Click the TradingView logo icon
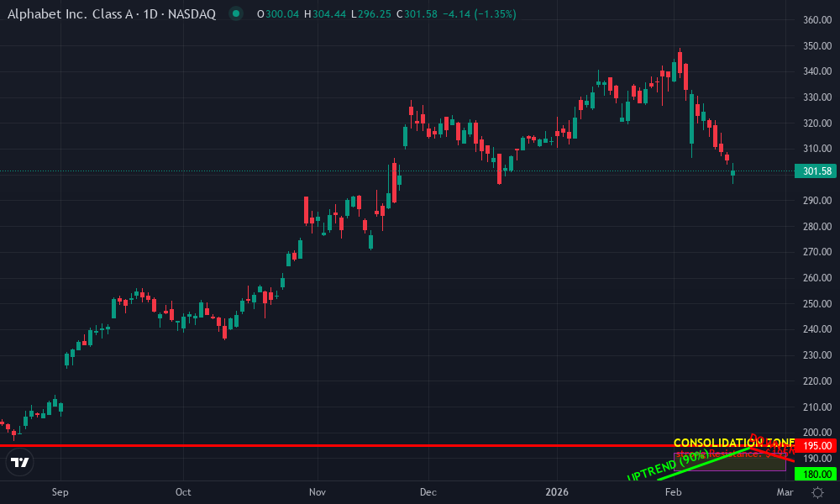 click(x=18, y=462)
